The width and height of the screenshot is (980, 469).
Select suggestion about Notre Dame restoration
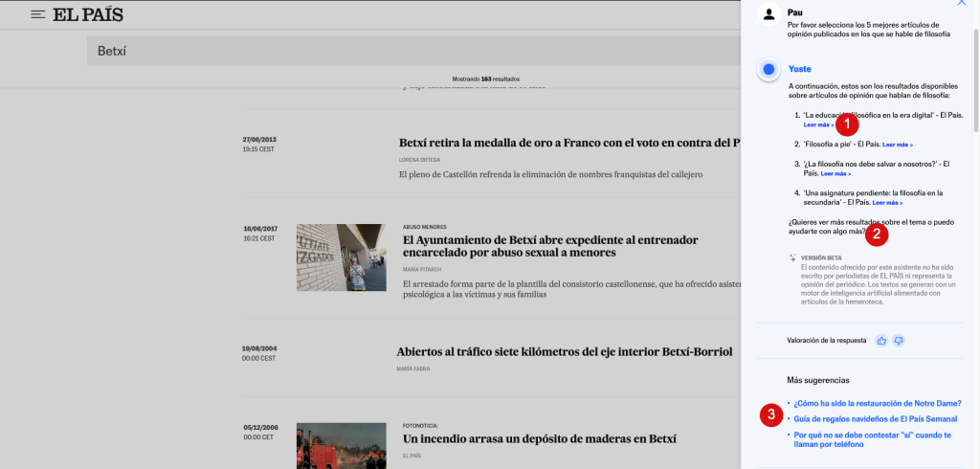coord(877,403)
